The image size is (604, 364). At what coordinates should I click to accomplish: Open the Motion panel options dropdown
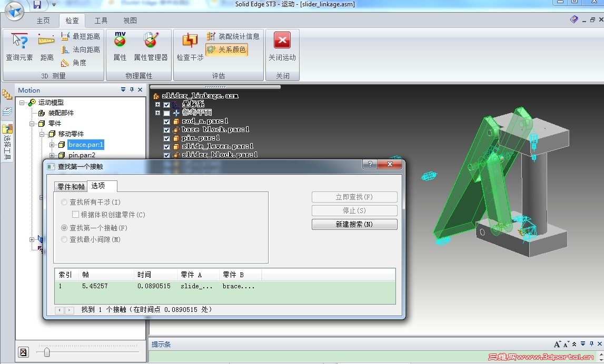[x=123, y=89]
